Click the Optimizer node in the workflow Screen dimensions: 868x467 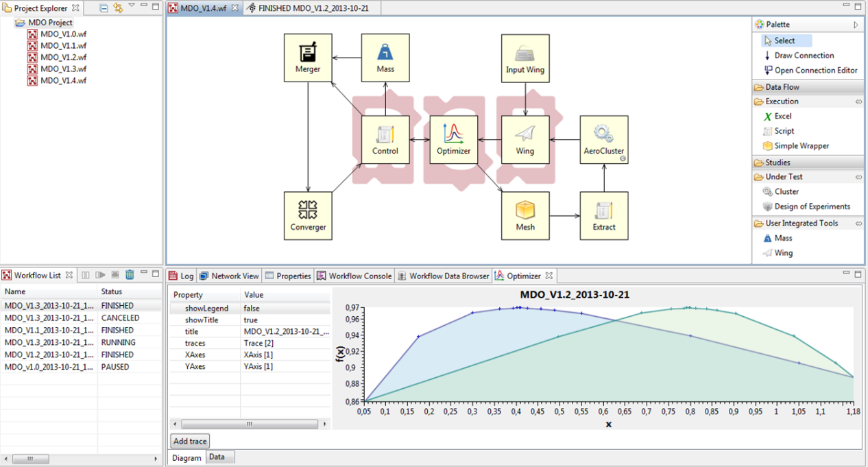point(453,139)
